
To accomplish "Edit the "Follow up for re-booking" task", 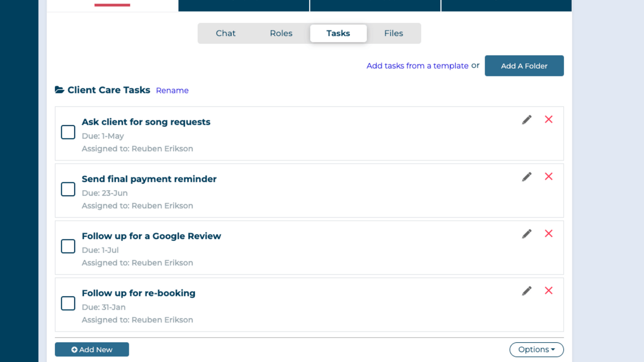I will point(527,290).
